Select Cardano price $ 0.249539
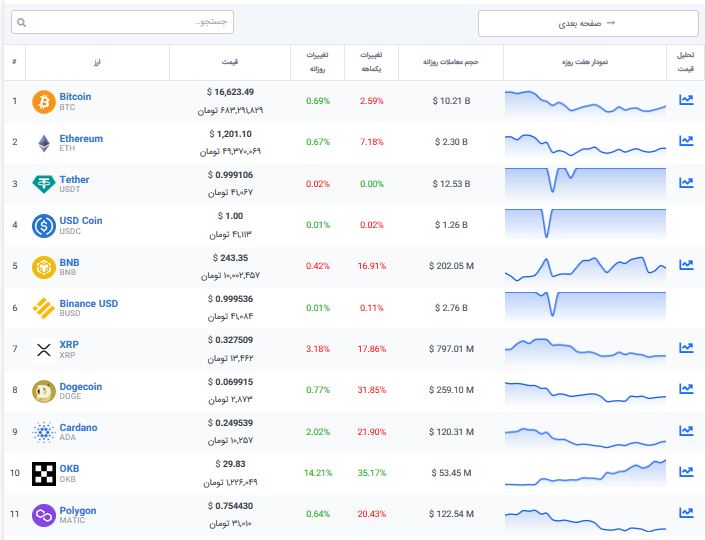 coord(230,423)
